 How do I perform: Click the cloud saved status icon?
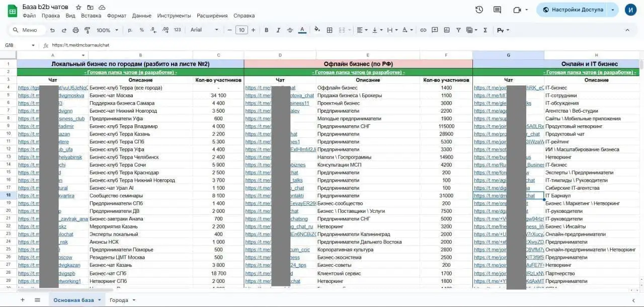coord(102,8)
